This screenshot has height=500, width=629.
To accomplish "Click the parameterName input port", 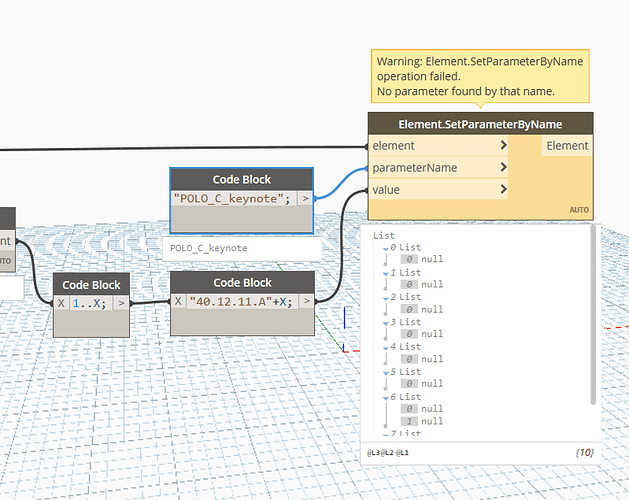I will [x=438, y=167].
